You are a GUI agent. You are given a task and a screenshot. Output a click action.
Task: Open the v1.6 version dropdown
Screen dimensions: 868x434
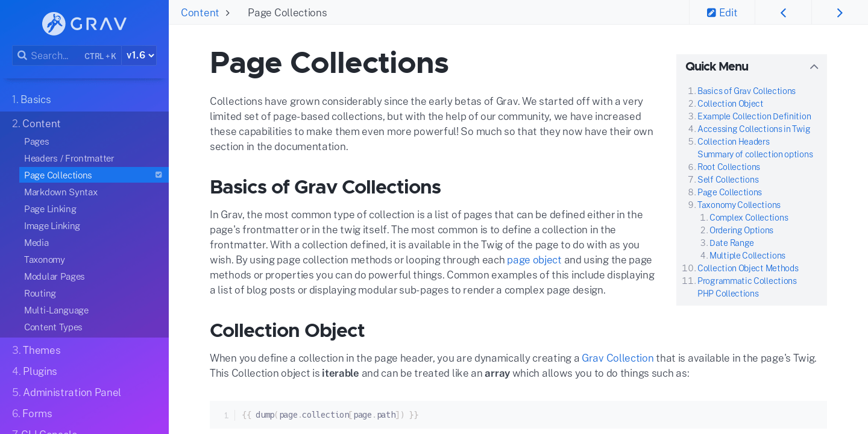click(140, 55)
